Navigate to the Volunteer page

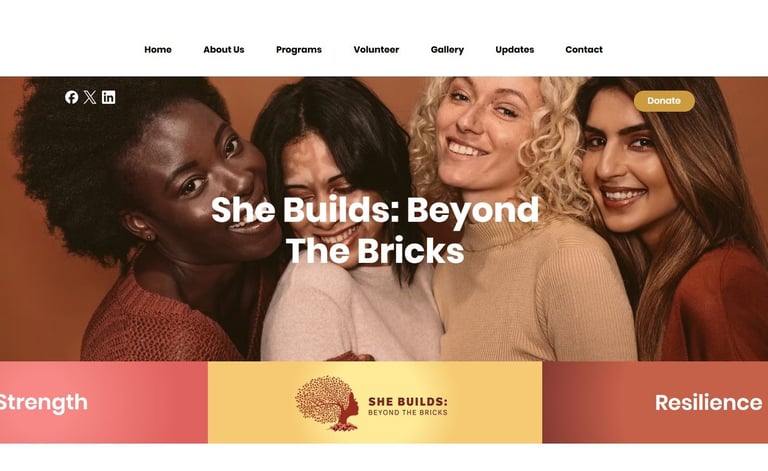coord(376,49)
